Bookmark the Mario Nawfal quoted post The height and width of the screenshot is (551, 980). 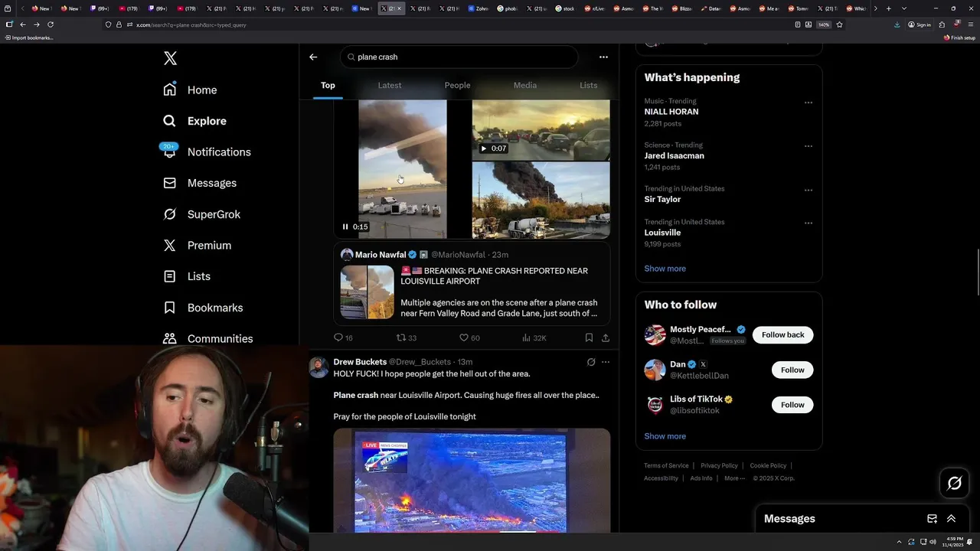tap(589, 337)
